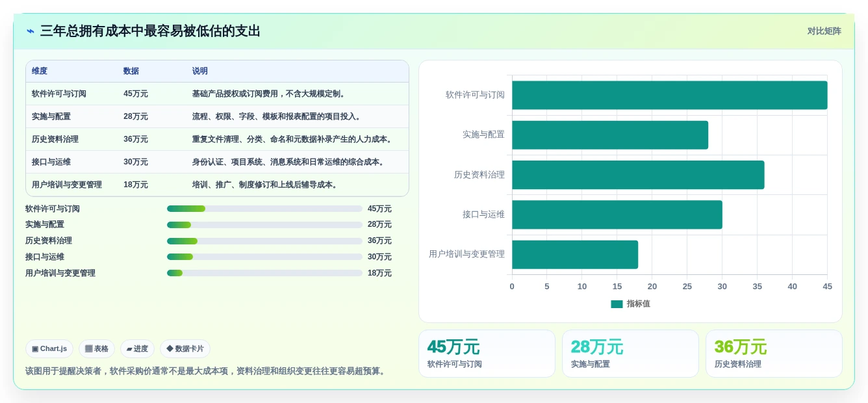Click chart bar for 接口与运维
868x403 pixels.
click(x=617, y=214)
